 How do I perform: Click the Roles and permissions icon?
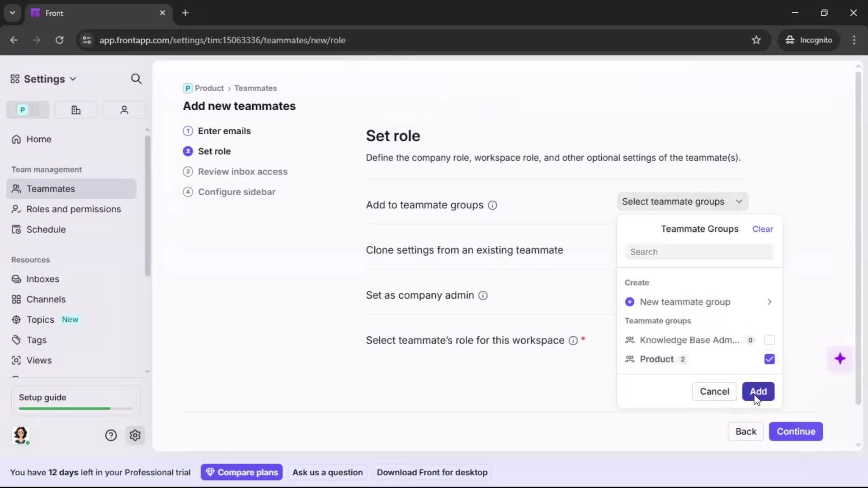(16, 209)
